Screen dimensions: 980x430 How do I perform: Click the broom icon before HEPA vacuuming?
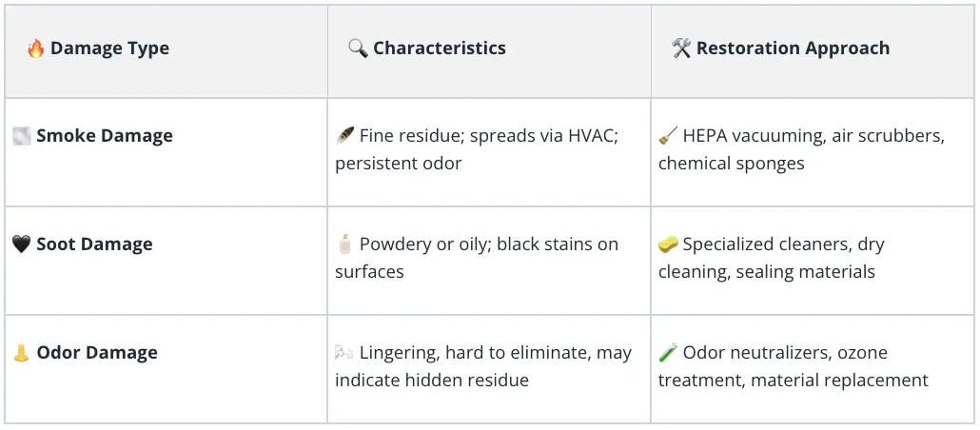coord(668,136)
